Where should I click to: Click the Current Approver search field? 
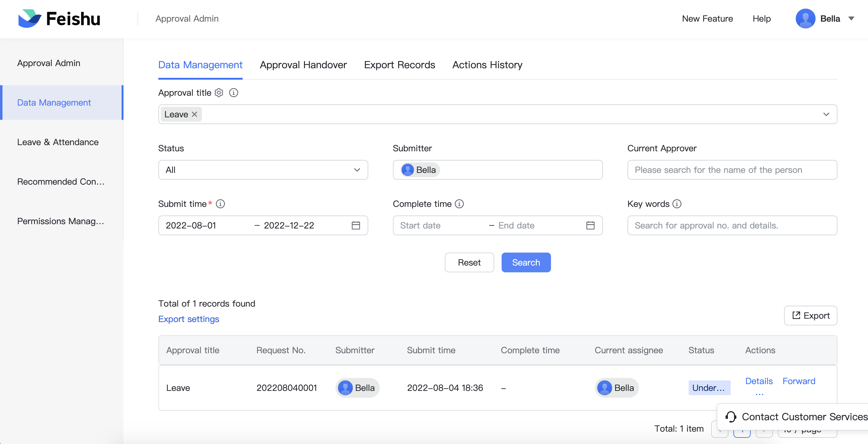pyautogui.click(x=732, y=170)
